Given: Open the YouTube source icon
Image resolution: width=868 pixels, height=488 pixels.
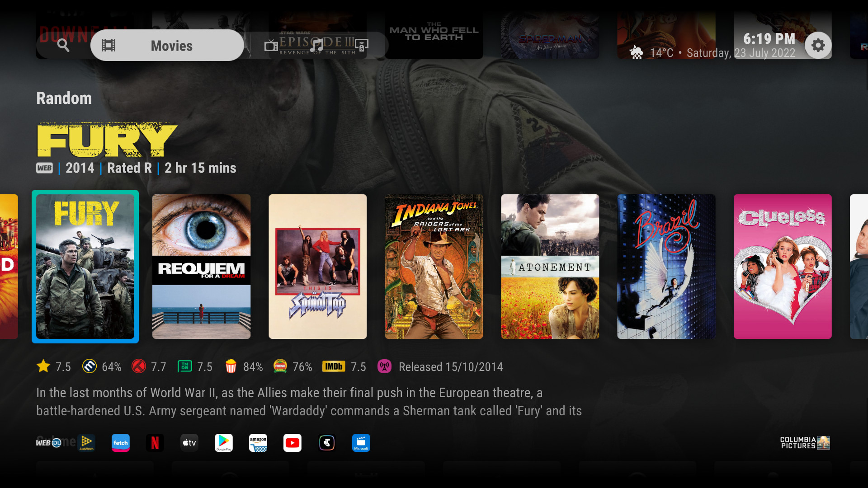Looking at the screenshot, I should pos(292,443).
